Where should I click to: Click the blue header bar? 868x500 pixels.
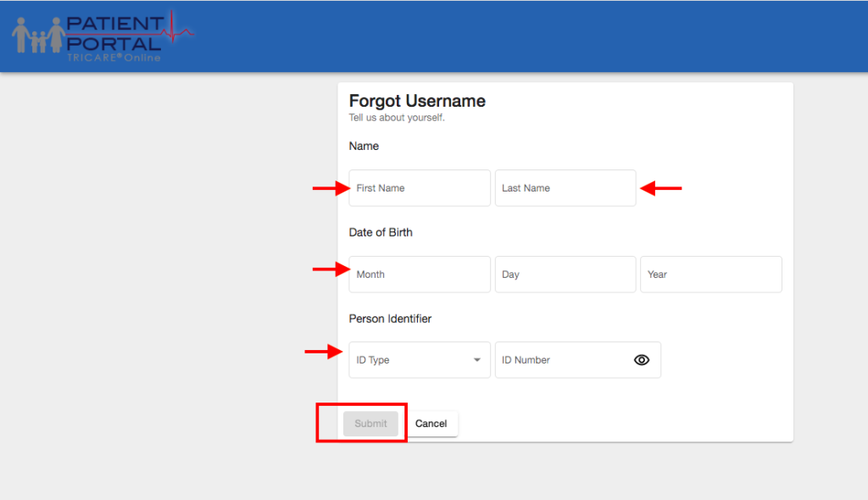[x=509, y=36]
